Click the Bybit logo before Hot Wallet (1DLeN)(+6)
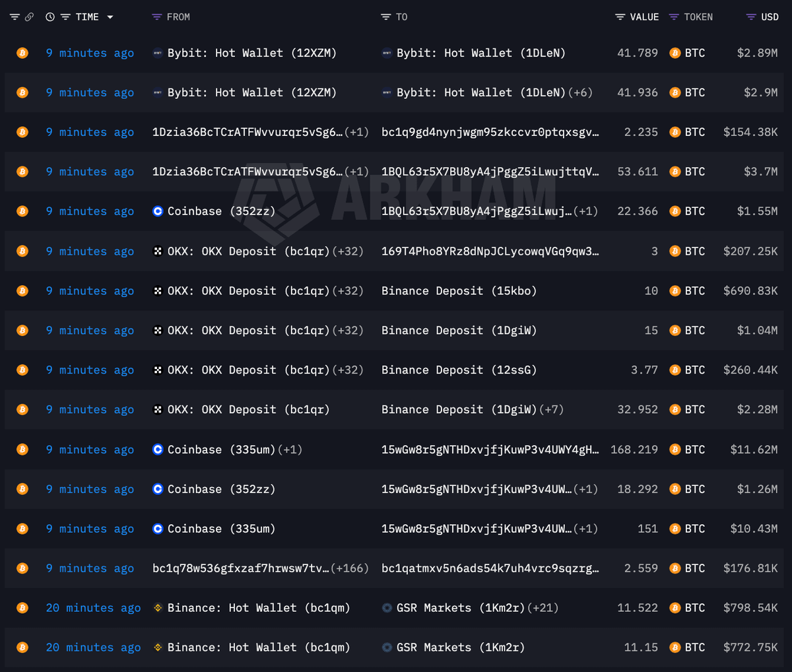This screenshot has height=672, width=792. (x=387, y=92)
